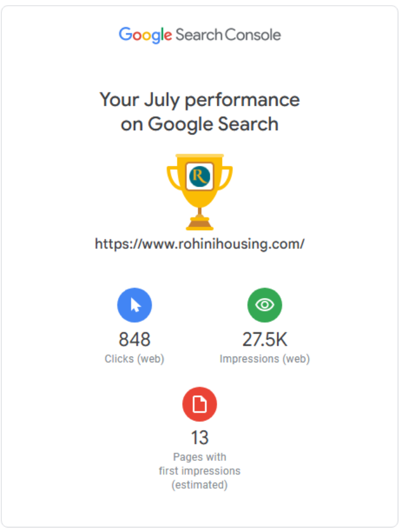This screenshot has width=402, height=532.
Task: Click the red document Pages icon
Action: click(x=199, y=404)
